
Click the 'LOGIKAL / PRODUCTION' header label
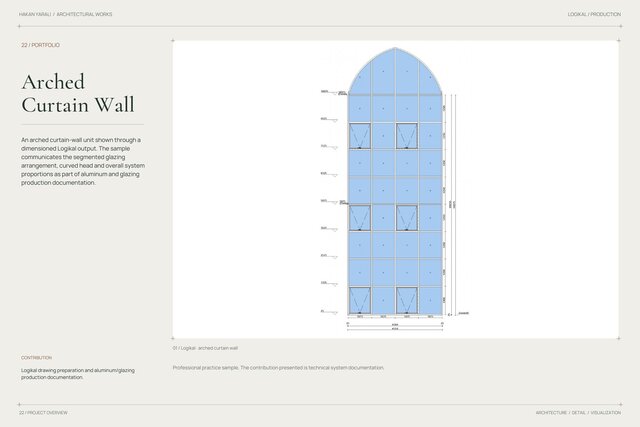(x=594, y=14)
